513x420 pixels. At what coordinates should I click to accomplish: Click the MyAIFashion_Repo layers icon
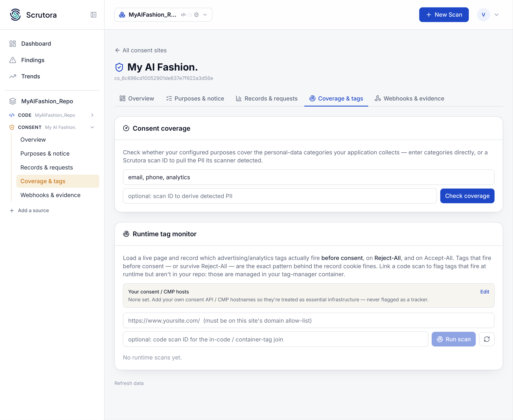coord(13,101)
